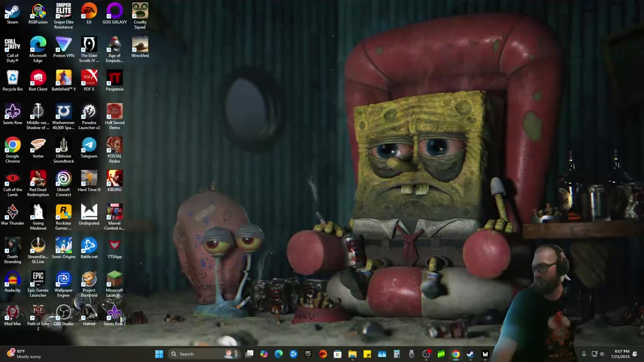This screenshot has width=644, height=362.
Task: Select the Going Medieval desktop icon
Action: (x=38, y=217)
